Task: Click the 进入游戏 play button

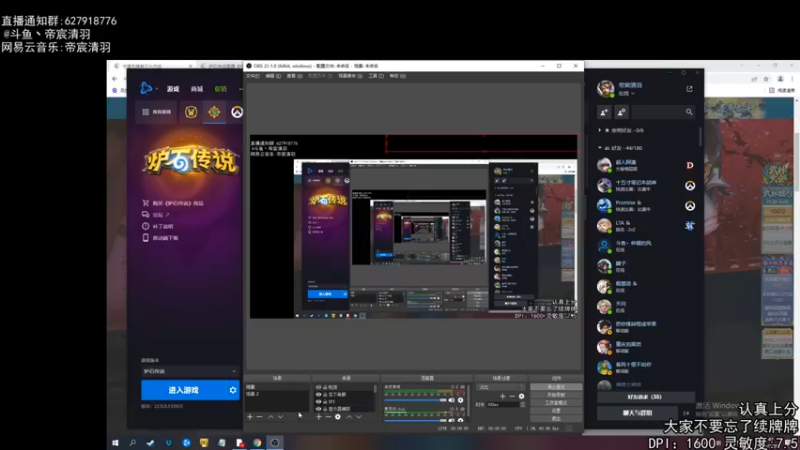Action: click(184, 390)
